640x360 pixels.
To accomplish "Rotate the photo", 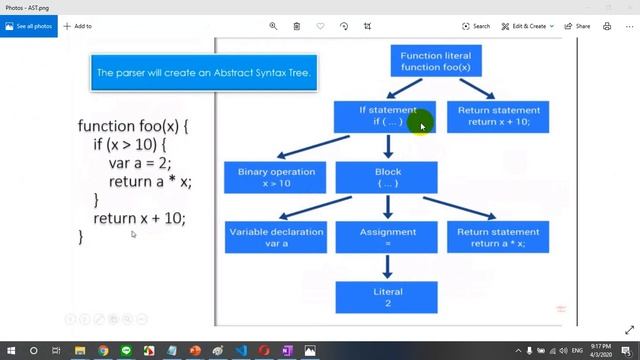I will point(344,26).
